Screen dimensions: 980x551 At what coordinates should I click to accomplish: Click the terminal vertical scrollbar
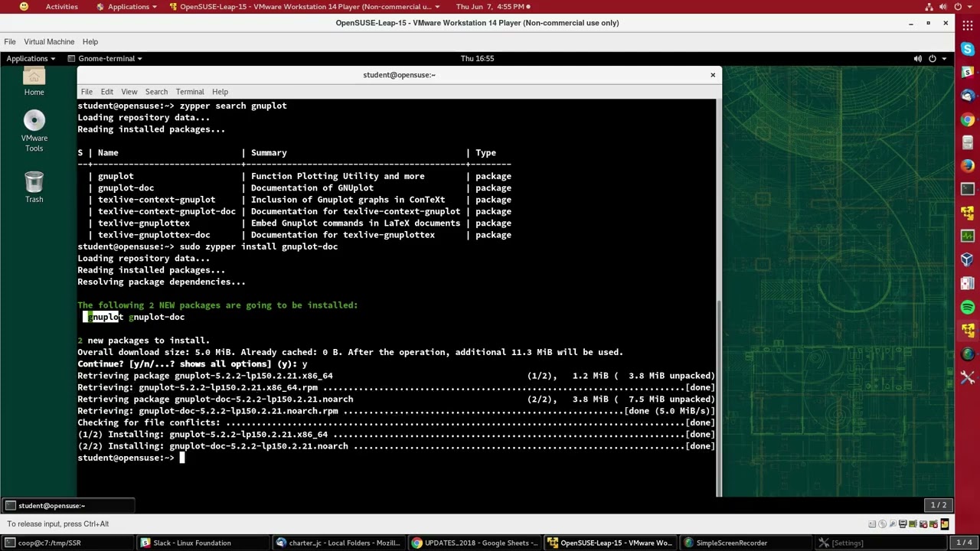click(x=718, y=398)
